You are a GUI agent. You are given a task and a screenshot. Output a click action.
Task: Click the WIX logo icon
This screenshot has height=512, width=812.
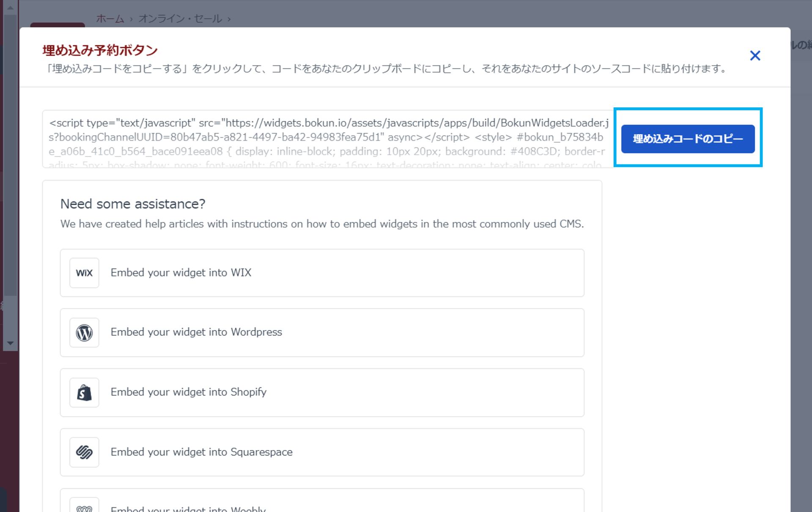pyautogui.click(x=84, y=273)
